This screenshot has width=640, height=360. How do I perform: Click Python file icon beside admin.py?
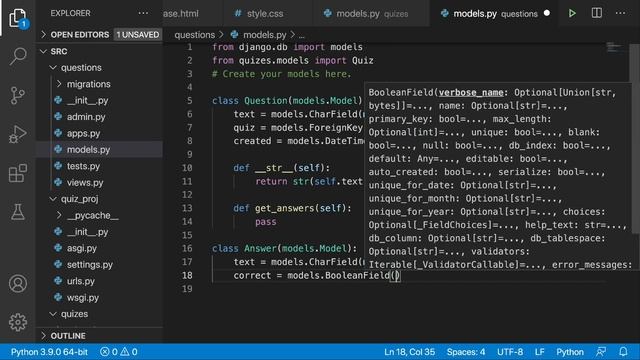coord(58,117)
